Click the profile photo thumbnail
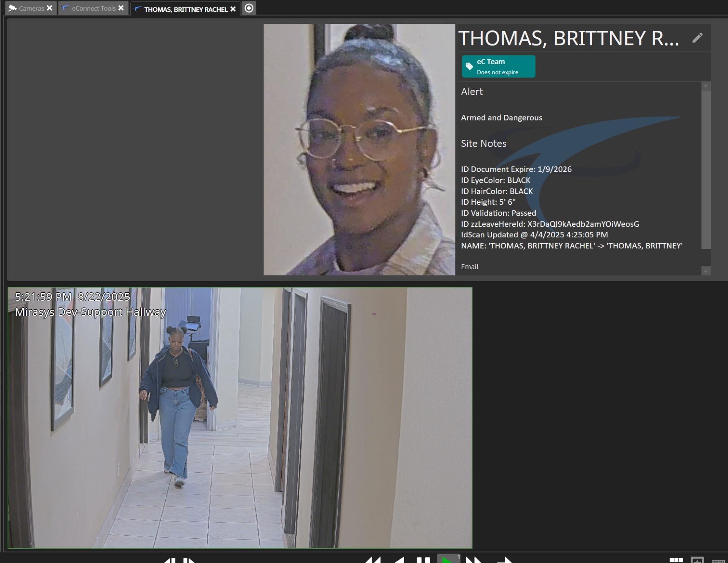Screen dimensions: 728x563 click(359, 149)
